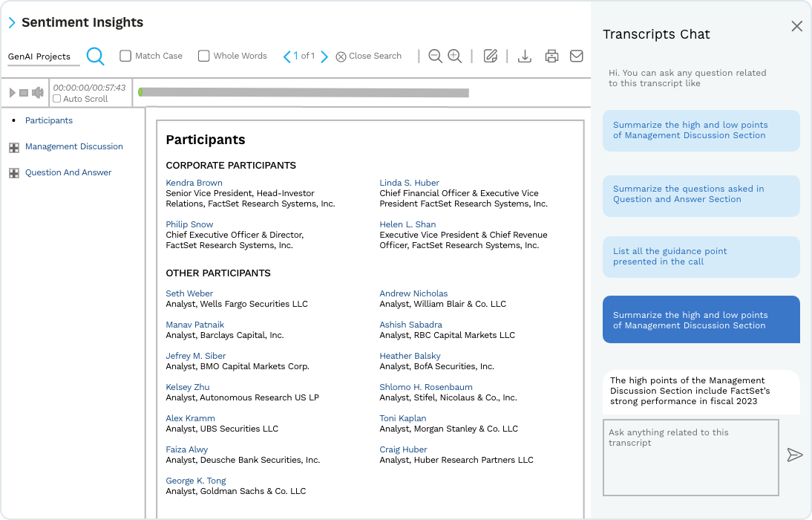The width and height of the screenshot is (812, 520).
Task: Turn on Auto Scroll for playback
Action: click(56, 99)
